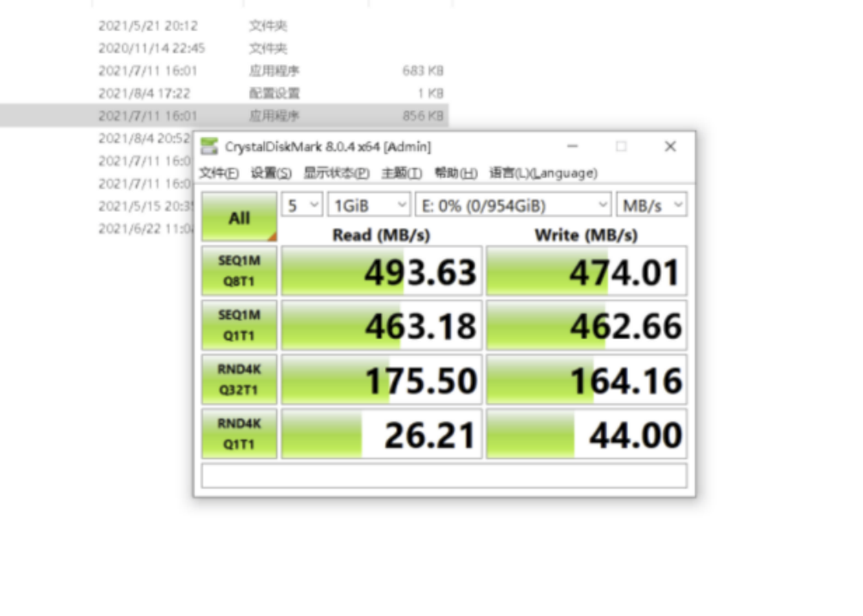Open the 主题(T) menu
This screenshot has width=863, height=616.
402,173
